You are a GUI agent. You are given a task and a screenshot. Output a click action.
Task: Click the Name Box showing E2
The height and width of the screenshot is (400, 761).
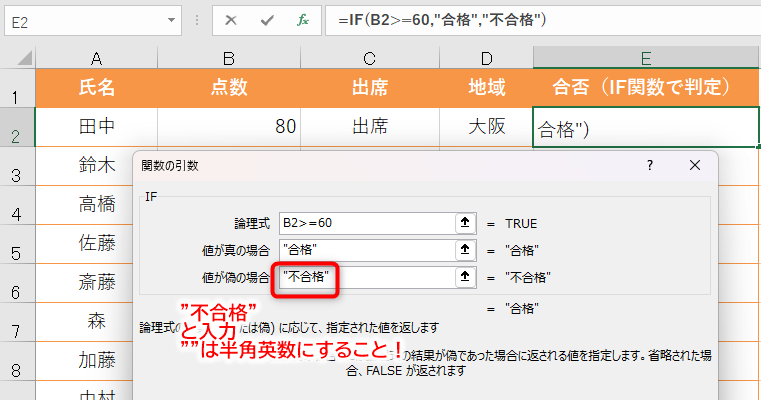[80, 20]
